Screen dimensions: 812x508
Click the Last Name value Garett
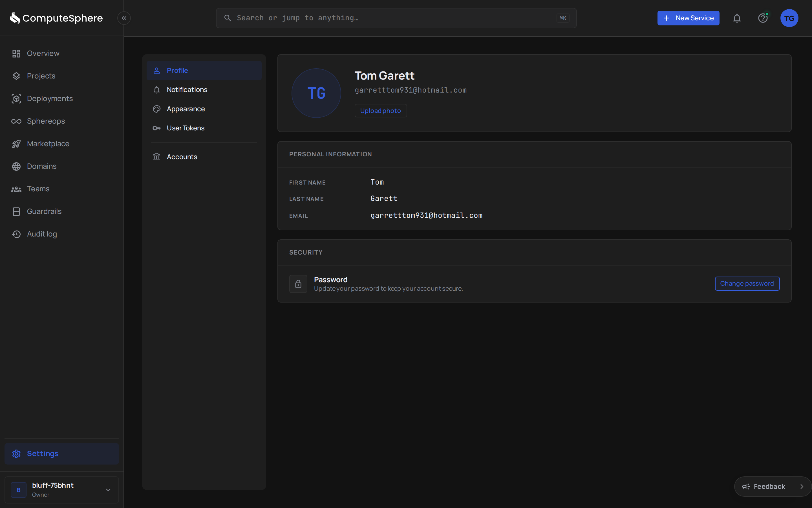[384, 199]
